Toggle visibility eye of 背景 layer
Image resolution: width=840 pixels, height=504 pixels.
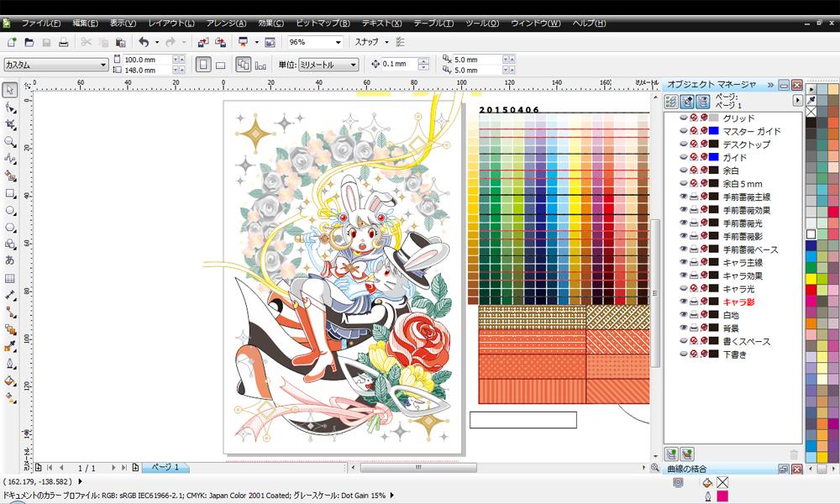[x=684, y=328]
